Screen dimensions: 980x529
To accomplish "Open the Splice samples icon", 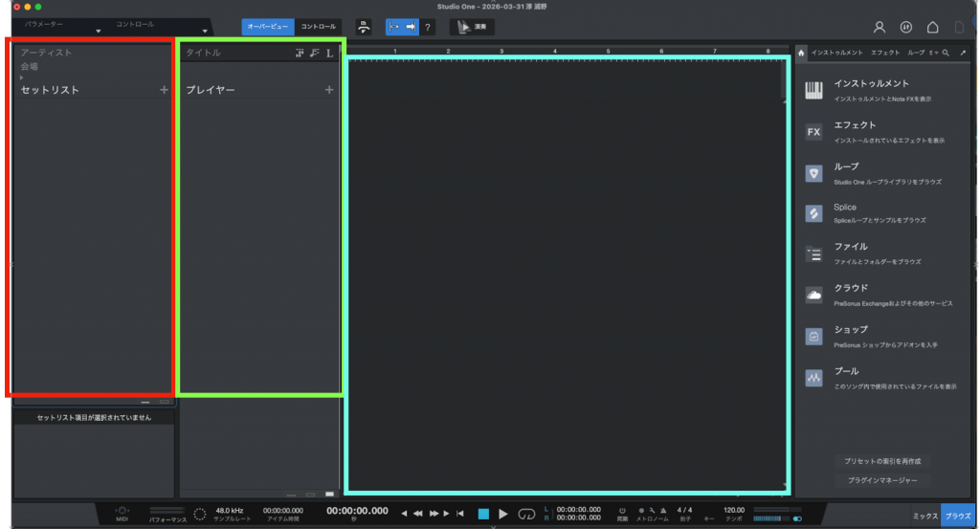I will click(813, 213).
